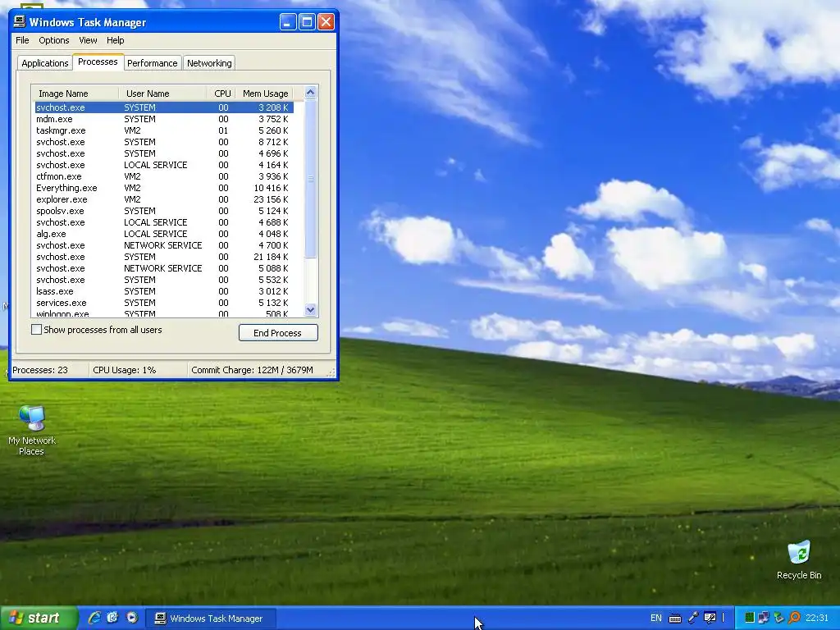Image resolution: width=840 pixels, height=630 pixels.
Task: Select the Recycle Bin desktop icon
Action: tap(799, 559)
